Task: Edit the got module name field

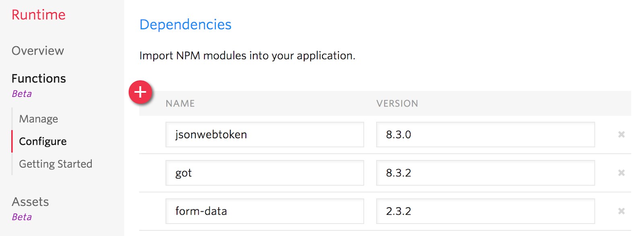Action: click(265, 173)
